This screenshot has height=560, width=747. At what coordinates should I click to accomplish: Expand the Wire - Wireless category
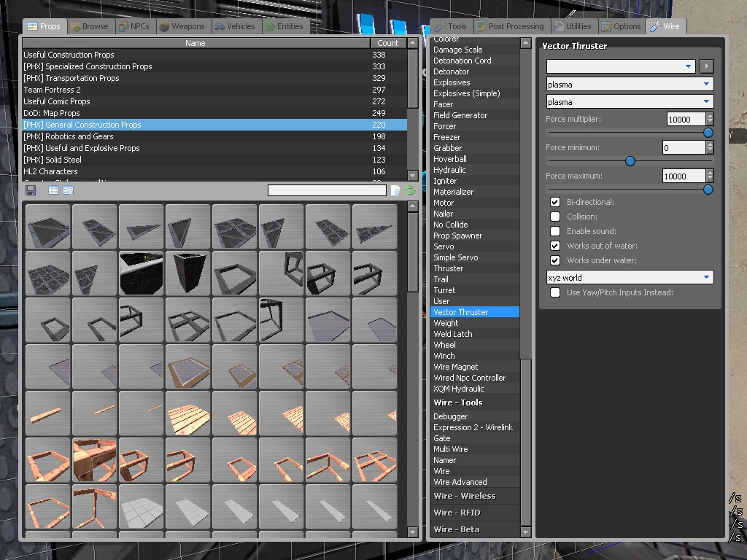[x=464, y=496]
